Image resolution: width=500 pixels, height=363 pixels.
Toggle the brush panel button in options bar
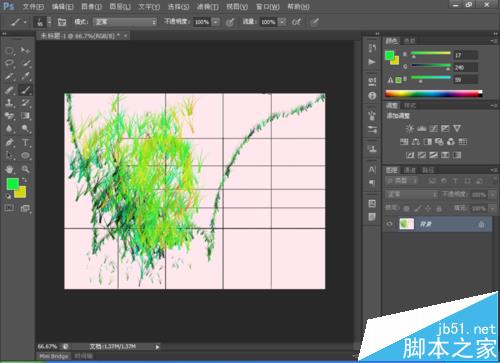click(62, 22)
